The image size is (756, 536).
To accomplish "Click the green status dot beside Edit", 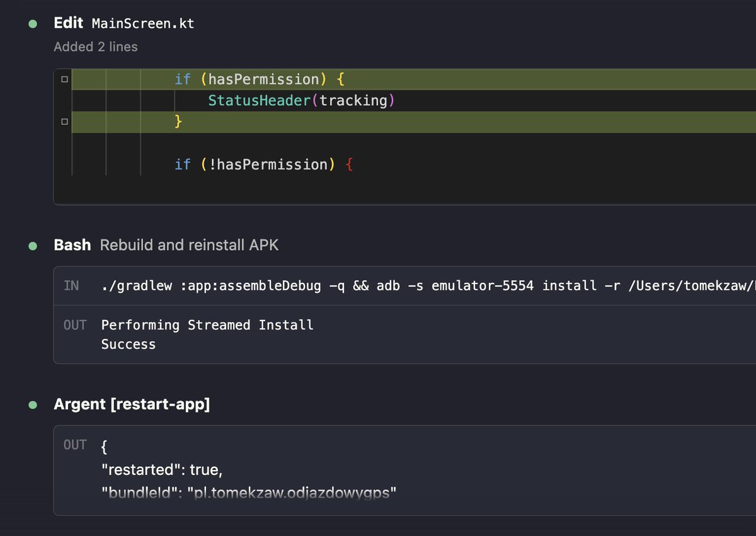I will (x=32, y=24).
